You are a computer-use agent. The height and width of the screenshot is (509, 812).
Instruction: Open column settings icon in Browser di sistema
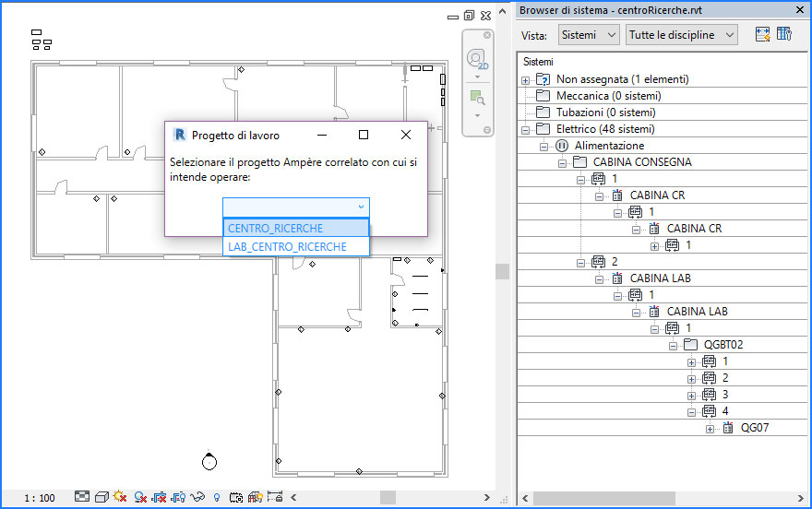[x=784, y=34]
